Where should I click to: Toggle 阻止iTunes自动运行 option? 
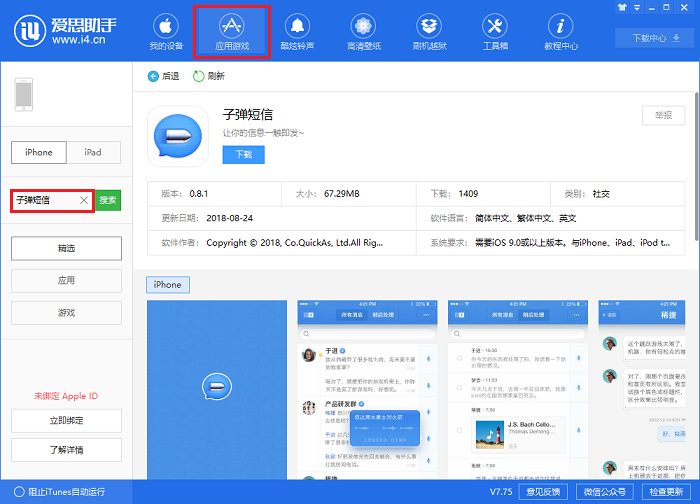coord(60,492)
